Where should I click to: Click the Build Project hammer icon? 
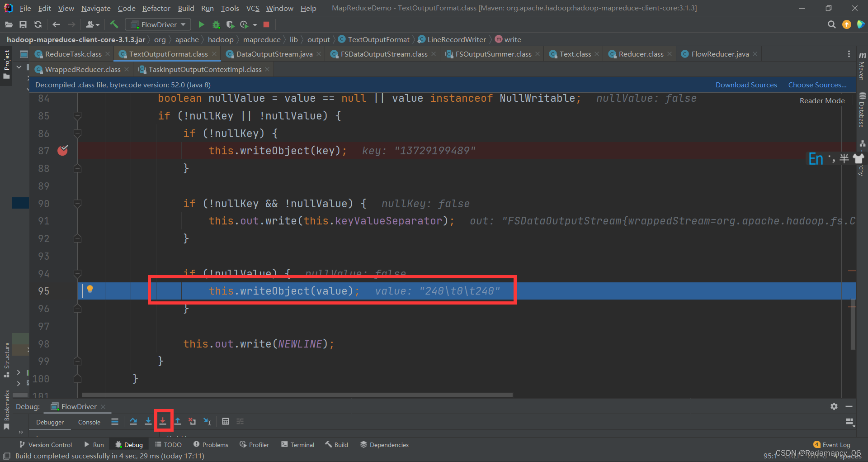114,24
